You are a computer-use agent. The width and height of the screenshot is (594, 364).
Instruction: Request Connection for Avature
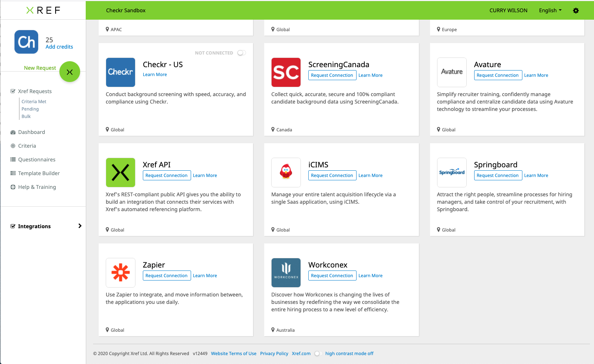[498, 75]
